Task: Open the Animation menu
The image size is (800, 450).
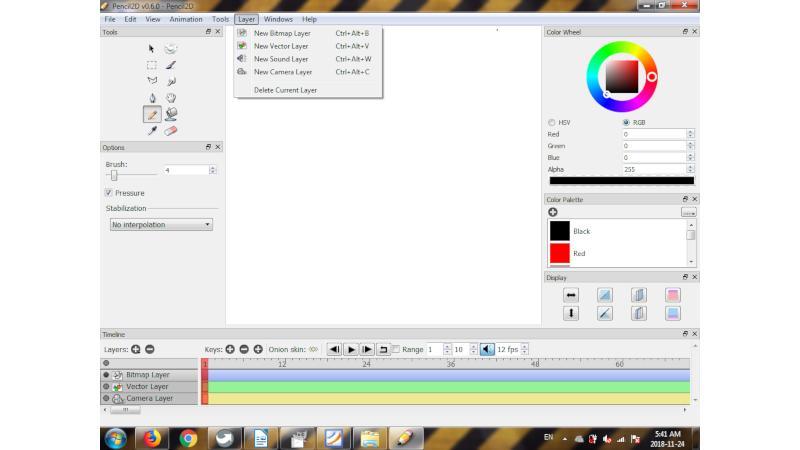Action: pyautogui.click(x=186, y=19)
